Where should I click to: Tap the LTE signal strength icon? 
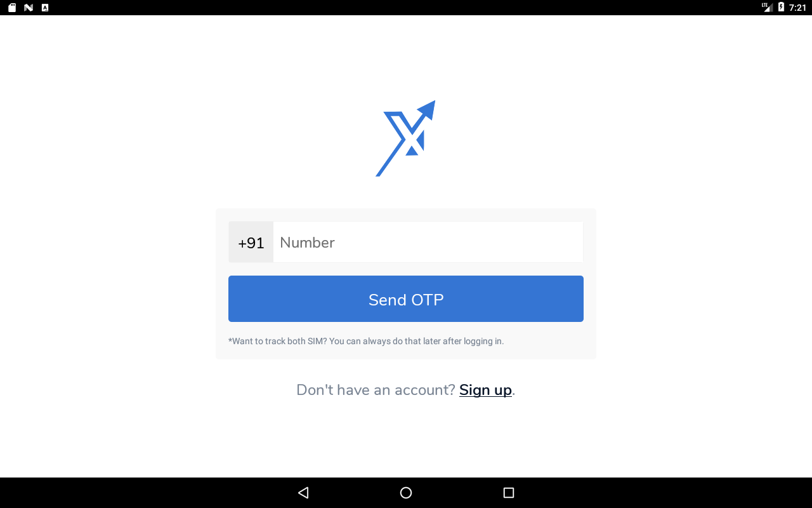pyautogui.click(x=767, y=8)
